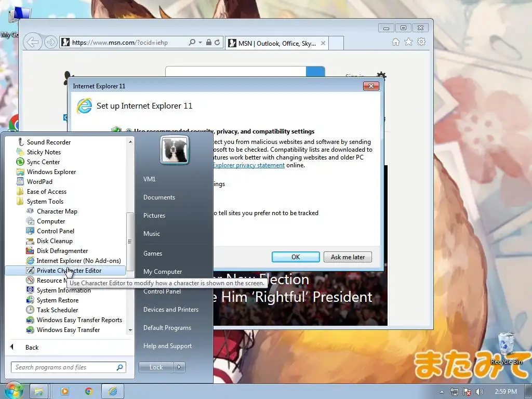Open Pictures from Start menu
The image size is (532, 399).
point(154,216)
